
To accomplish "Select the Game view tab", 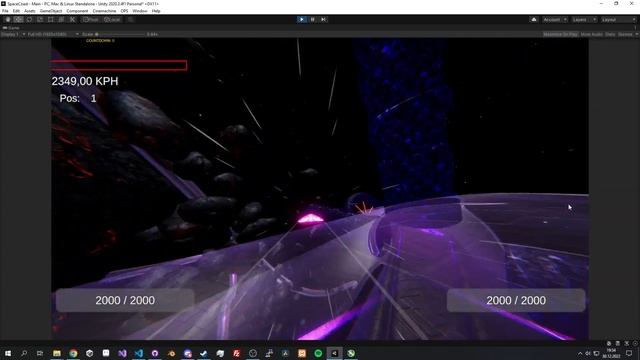I will (12, 28).
